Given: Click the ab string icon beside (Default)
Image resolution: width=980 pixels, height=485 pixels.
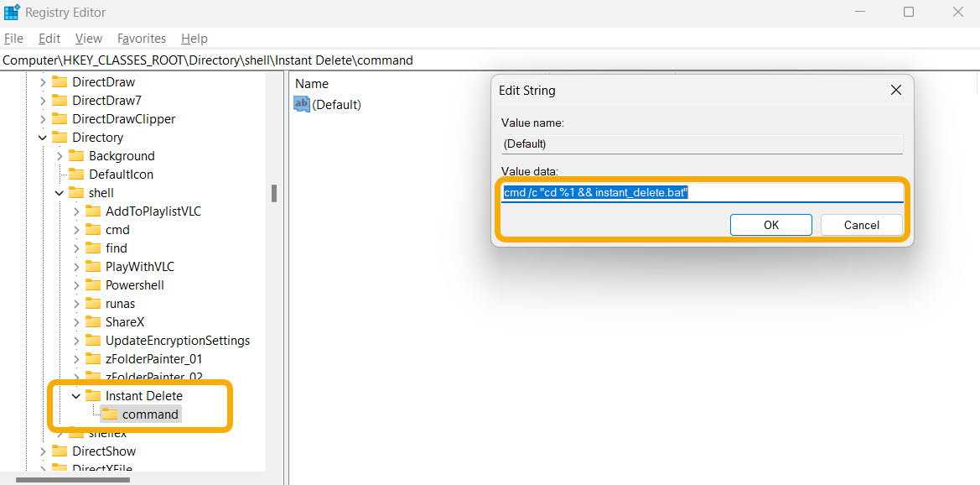Looking at the screenshot, I should 301,104.
